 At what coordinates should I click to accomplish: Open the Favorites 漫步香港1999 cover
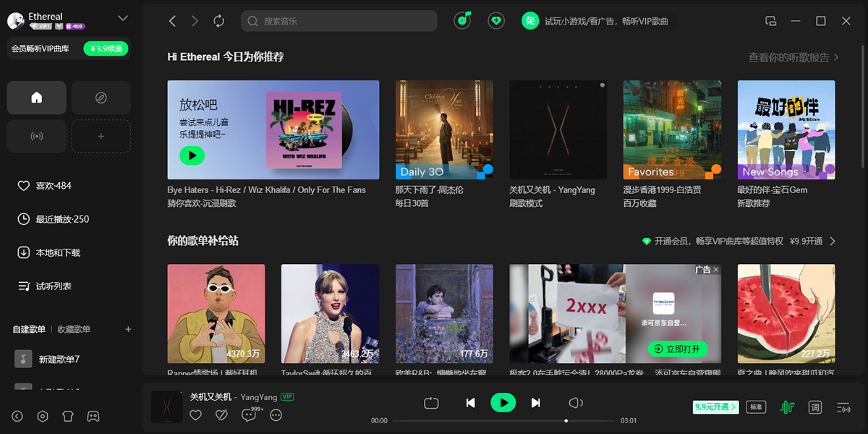pyautogui.click(x=672, y=129)
